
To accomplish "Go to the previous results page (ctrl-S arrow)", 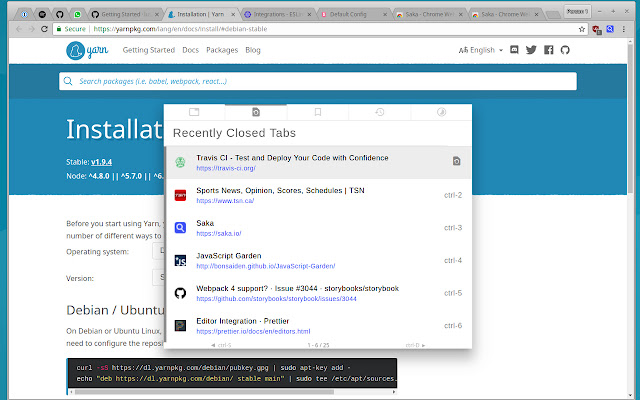I will (221, 345).
